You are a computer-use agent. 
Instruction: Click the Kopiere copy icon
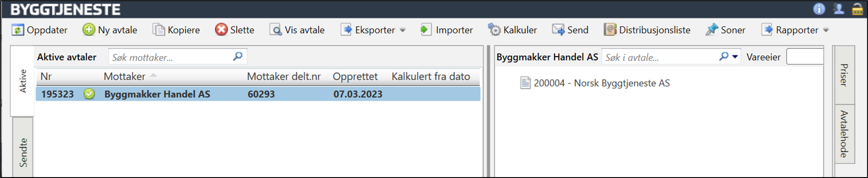158,30
